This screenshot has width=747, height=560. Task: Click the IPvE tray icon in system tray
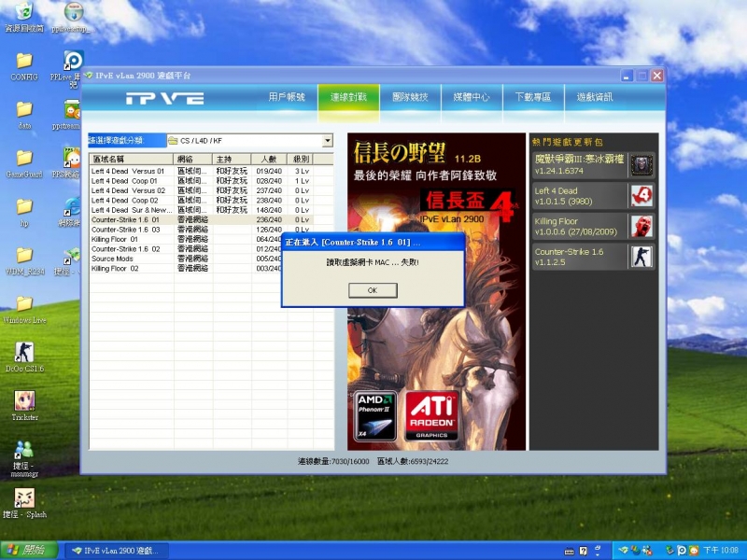624,550
